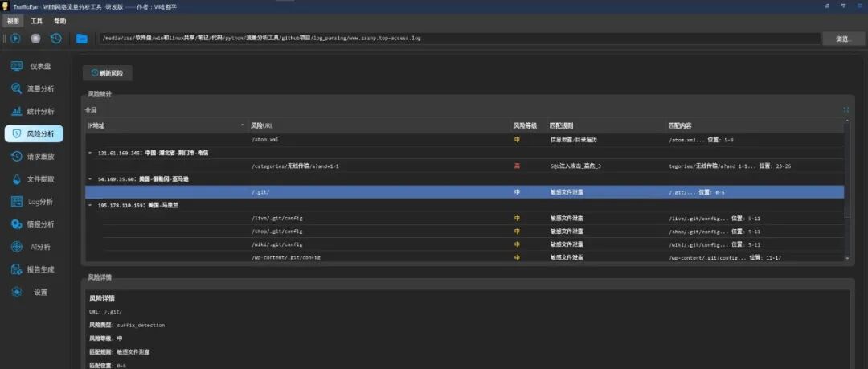
Task: Click the 信息泄露/目录遍历 rule cell
Action: tap(573, 140)
